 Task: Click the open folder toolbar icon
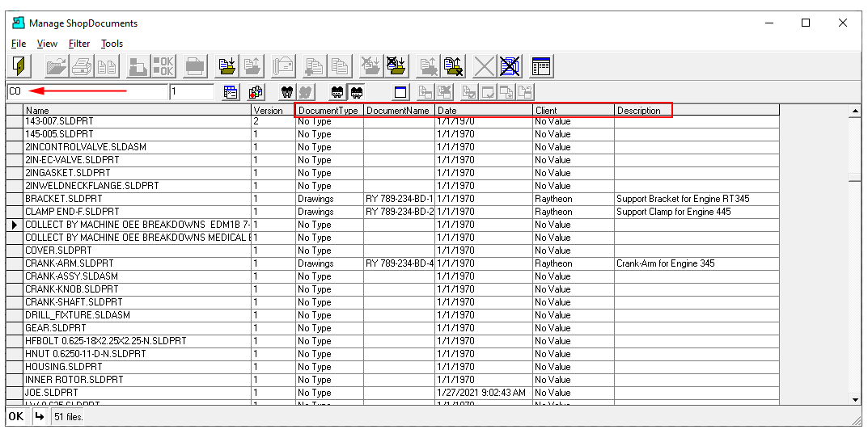(x=56, y=66)
